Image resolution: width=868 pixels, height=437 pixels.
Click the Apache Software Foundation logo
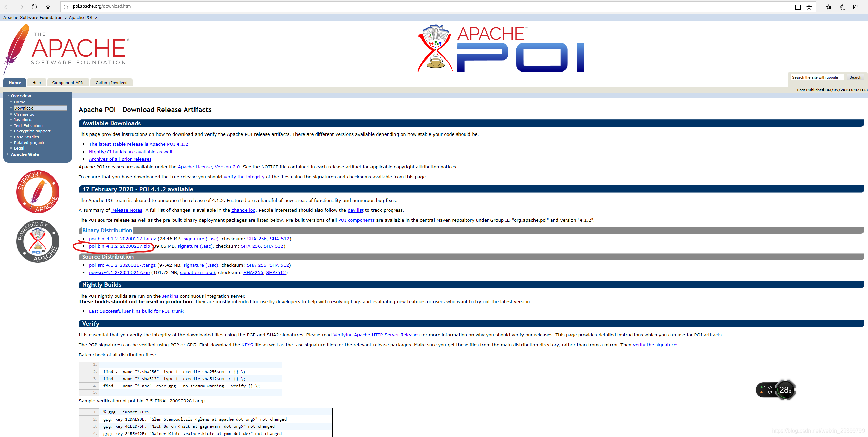68,48
